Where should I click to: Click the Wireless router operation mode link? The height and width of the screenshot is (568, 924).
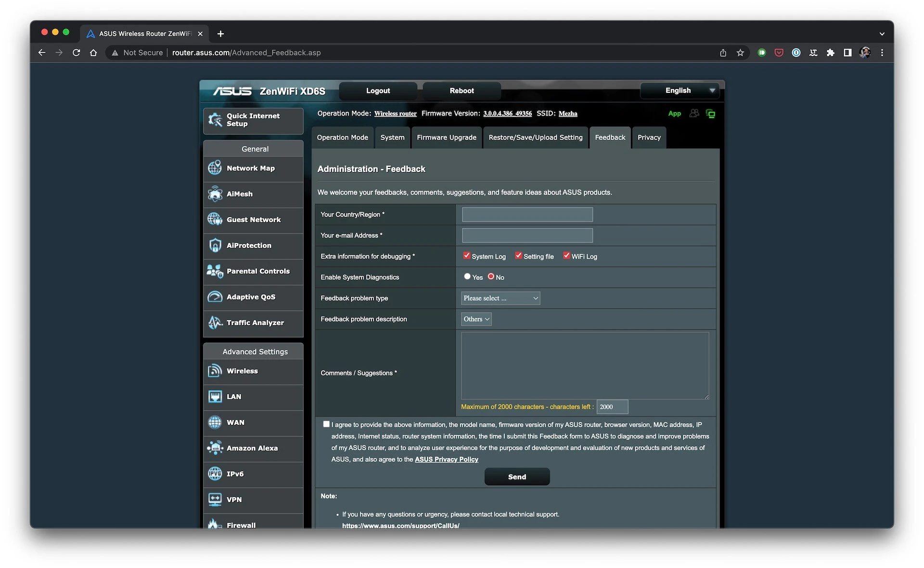tap(396, 114)
